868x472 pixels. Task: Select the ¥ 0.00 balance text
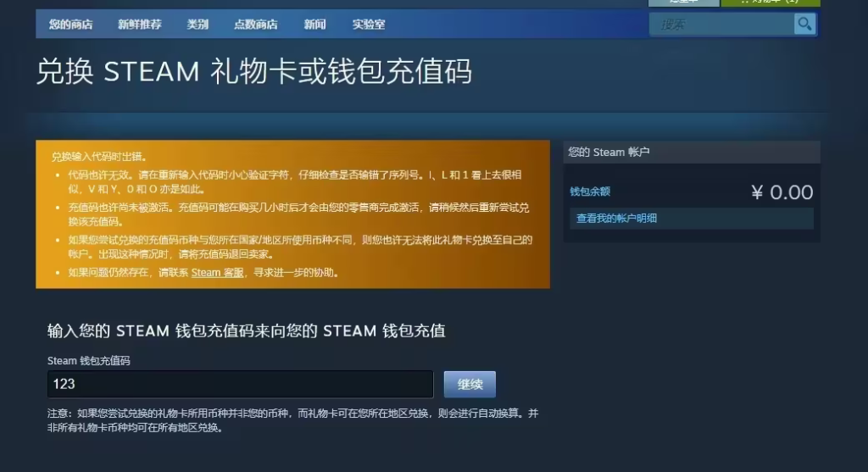point(782,192)
